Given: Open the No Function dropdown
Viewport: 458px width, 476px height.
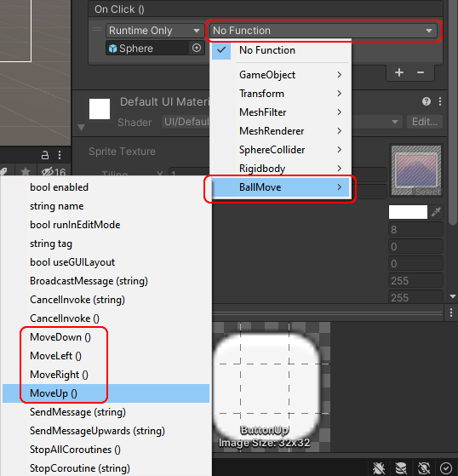Looking at the screenshot, I should pos(323,31).
